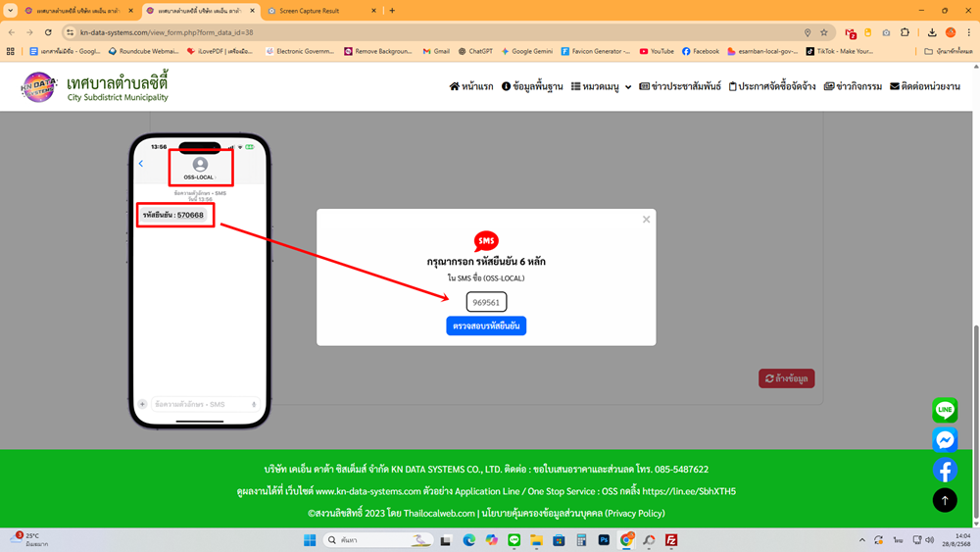Viewport: 980px width, 552px height.
Task: Open Photoshop from the taskbar
Action: pyautogui.click(x=604, y=540)
